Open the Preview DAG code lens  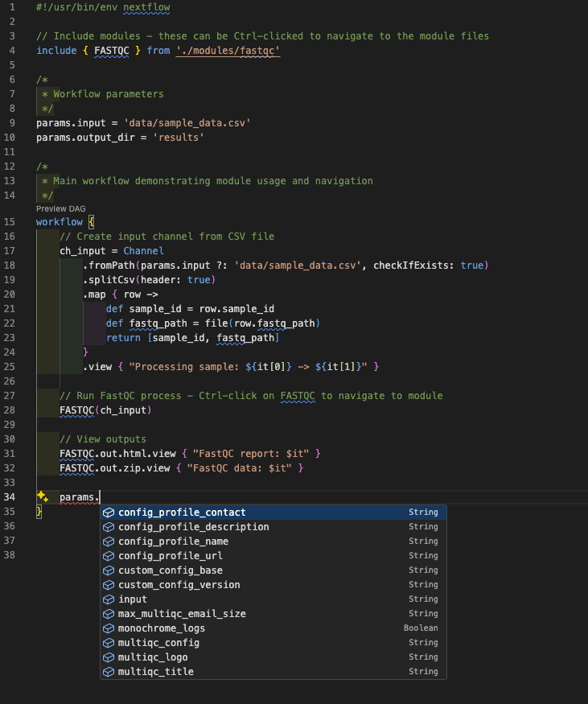(60, 208)
